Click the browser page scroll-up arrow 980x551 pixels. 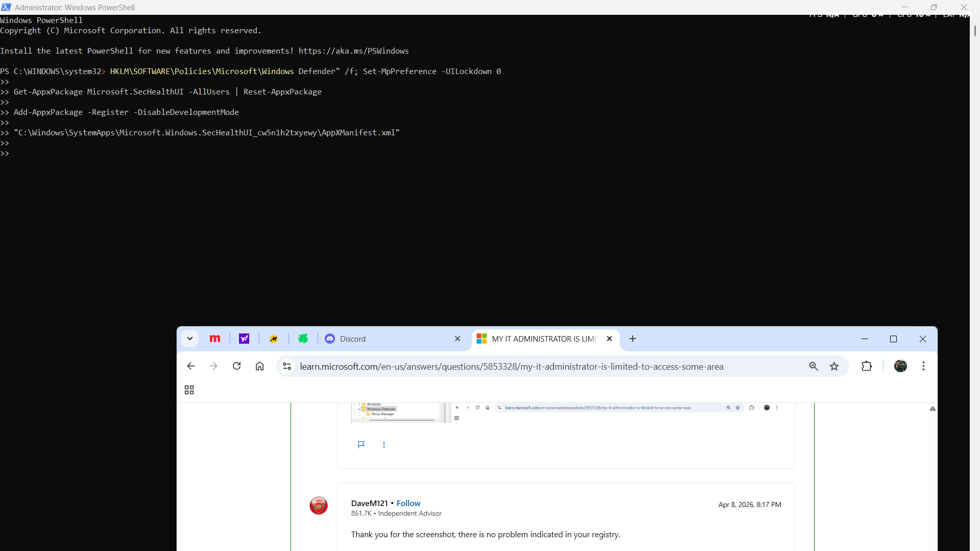(x=933, y=409)
